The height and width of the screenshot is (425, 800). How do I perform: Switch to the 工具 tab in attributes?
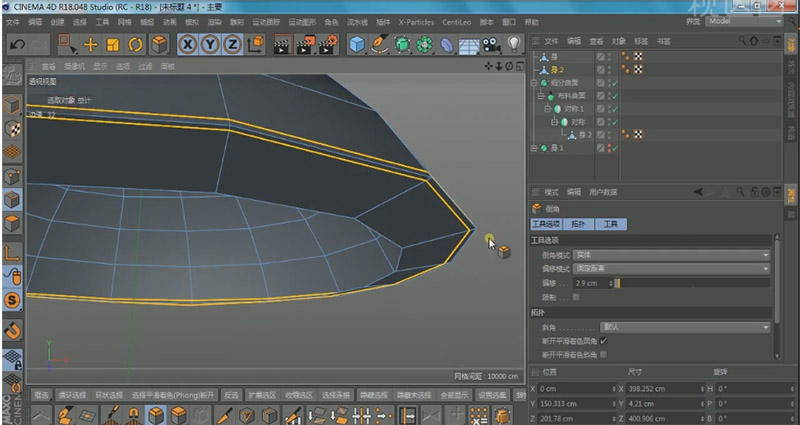611,224
